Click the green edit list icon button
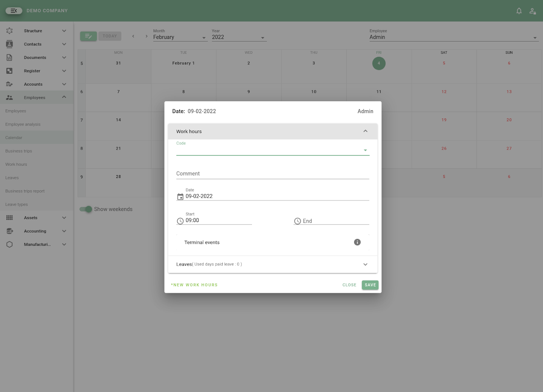543x392 pixels. (88, 36)
